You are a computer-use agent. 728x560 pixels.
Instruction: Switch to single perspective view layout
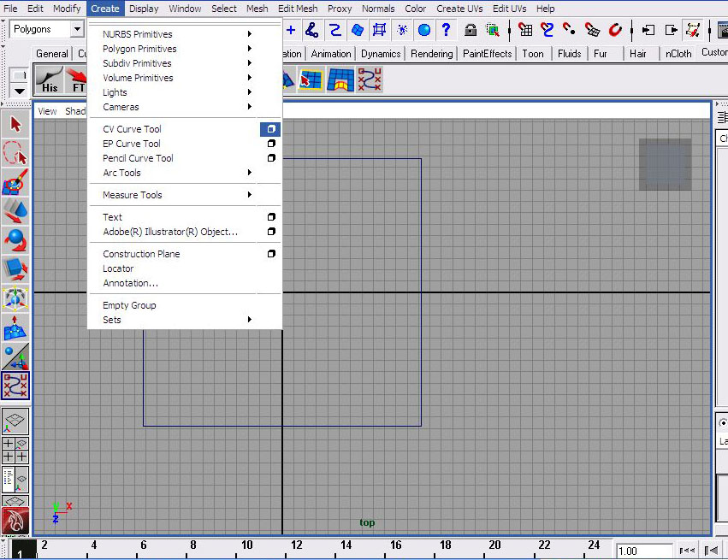(15, 421)
